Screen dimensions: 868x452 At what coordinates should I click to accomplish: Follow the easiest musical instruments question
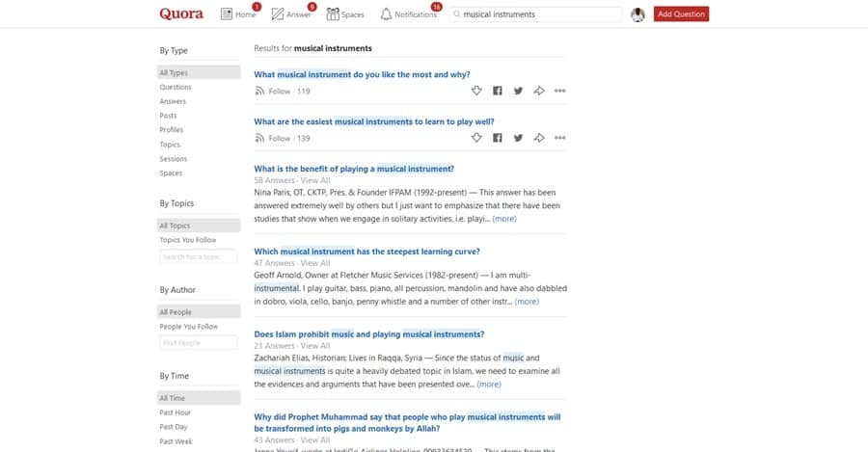(x=273, y=139)
